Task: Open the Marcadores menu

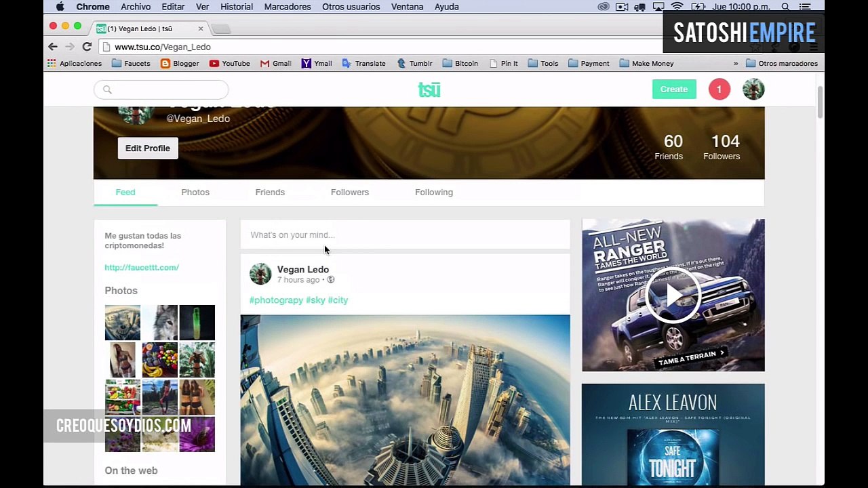Action: pos(288,7)
